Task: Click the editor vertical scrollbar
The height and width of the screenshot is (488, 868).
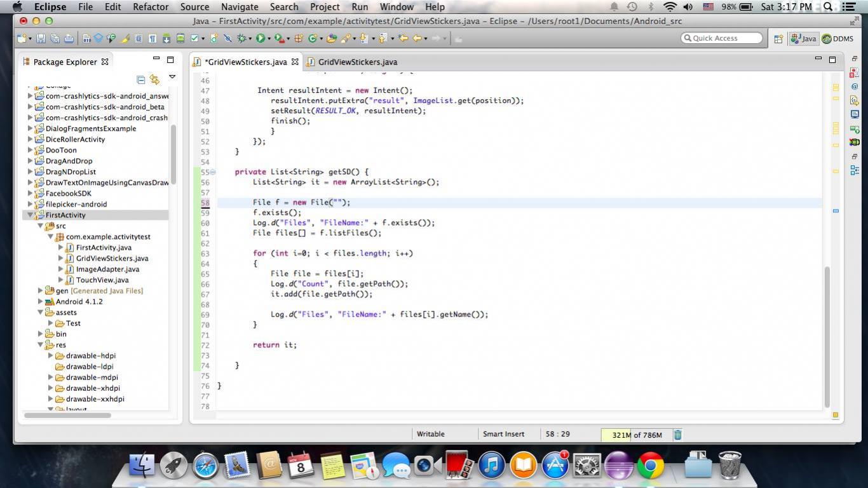Action: [827, 337]
